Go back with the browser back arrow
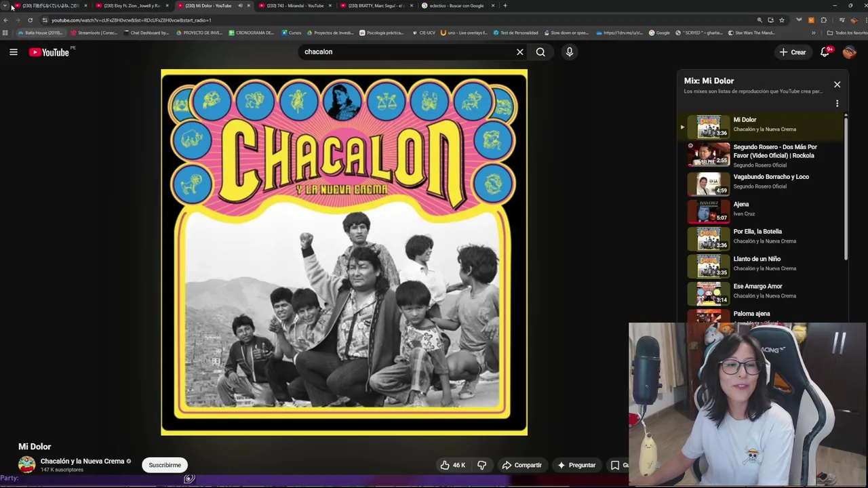Screen dimensions: 868x488 click(6, 20)
